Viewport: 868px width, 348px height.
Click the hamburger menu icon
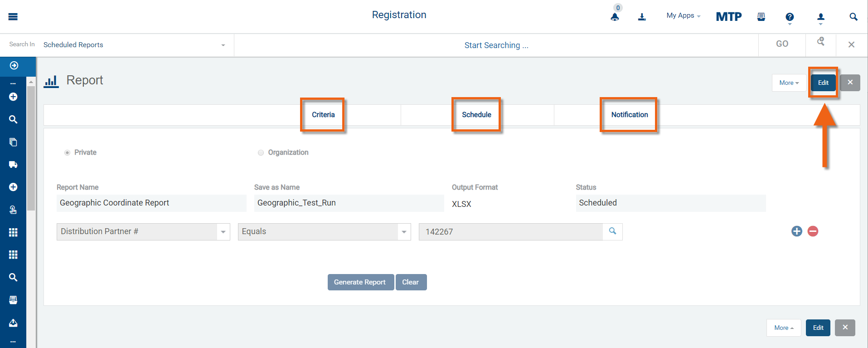point(13,17)
